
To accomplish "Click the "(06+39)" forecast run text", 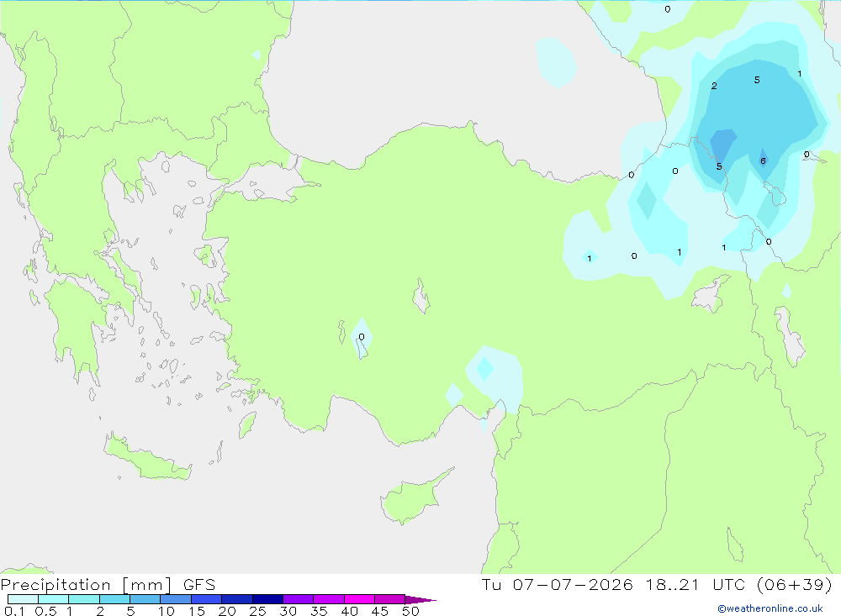I will pos(795,584).
